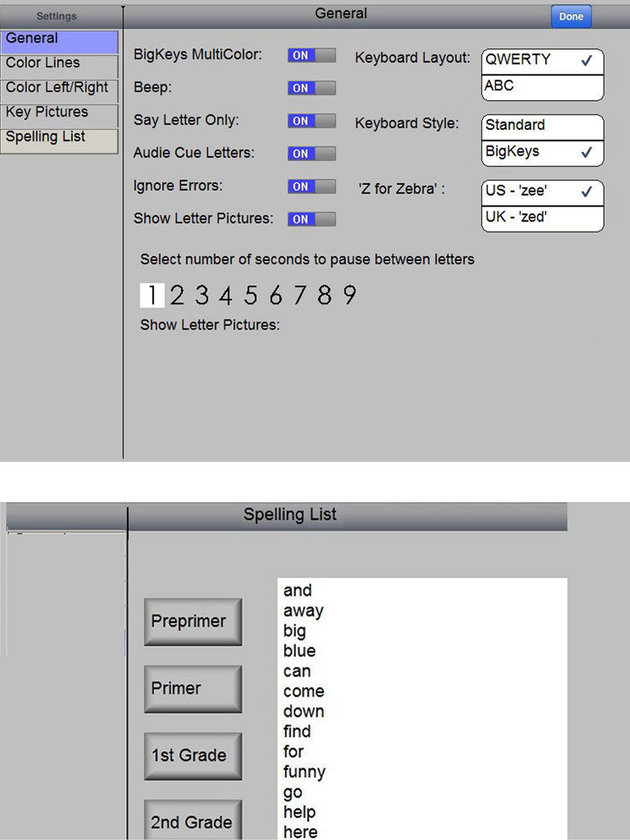Viewport: 630px width, 840px height.
Task: Select the word 'big' in spelling list
Action: click(x=294, y=631)
